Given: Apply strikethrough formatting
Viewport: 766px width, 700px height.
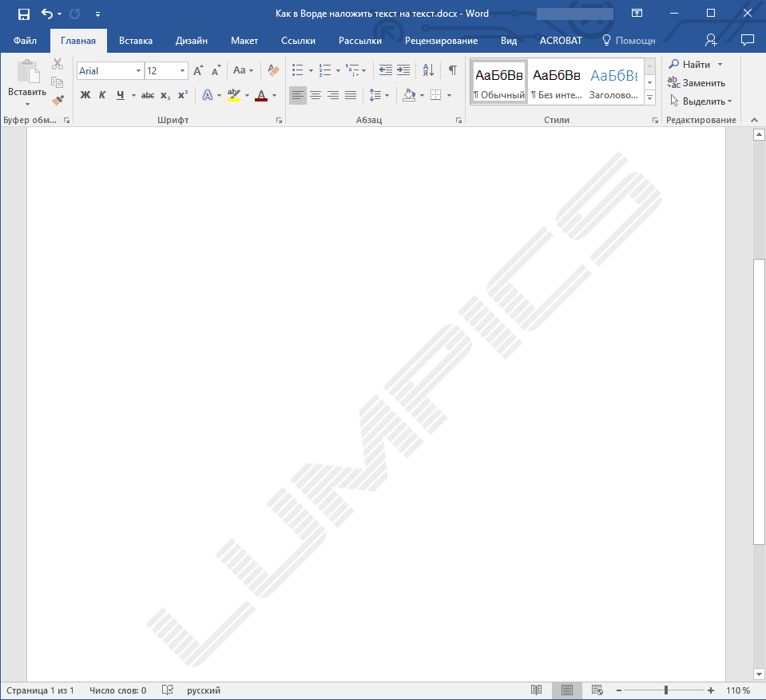Looking at the screenshot, I should tap(147, 95).
